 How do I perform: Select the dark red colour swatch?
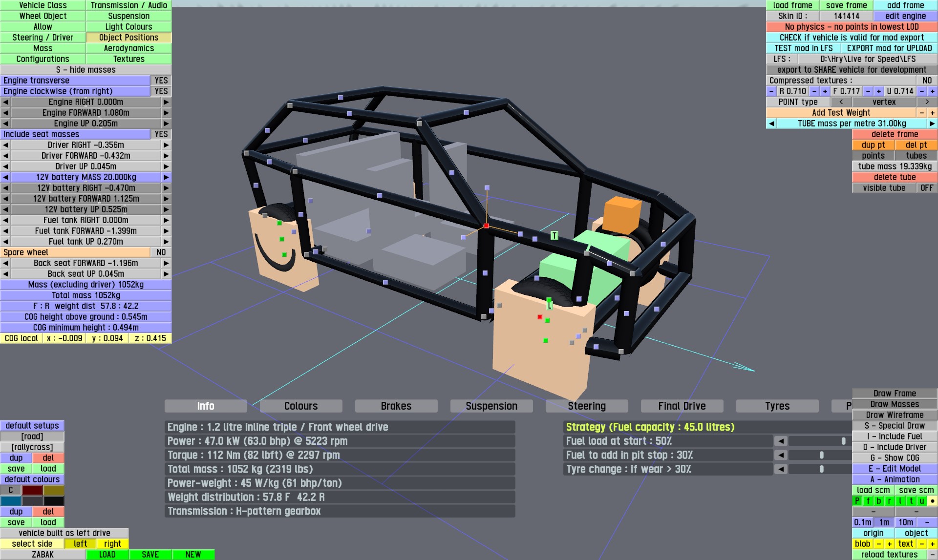click(x=32, y=490)
